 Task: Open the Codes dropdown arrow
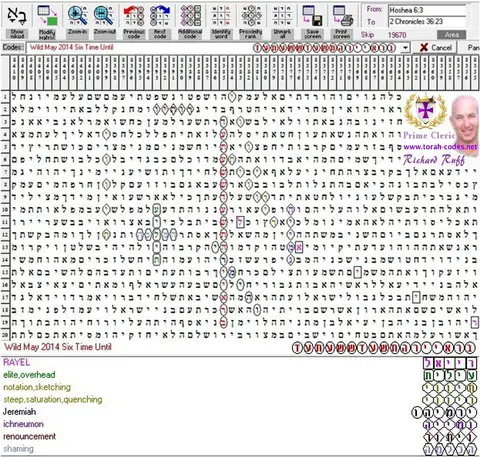pos(405,48)
